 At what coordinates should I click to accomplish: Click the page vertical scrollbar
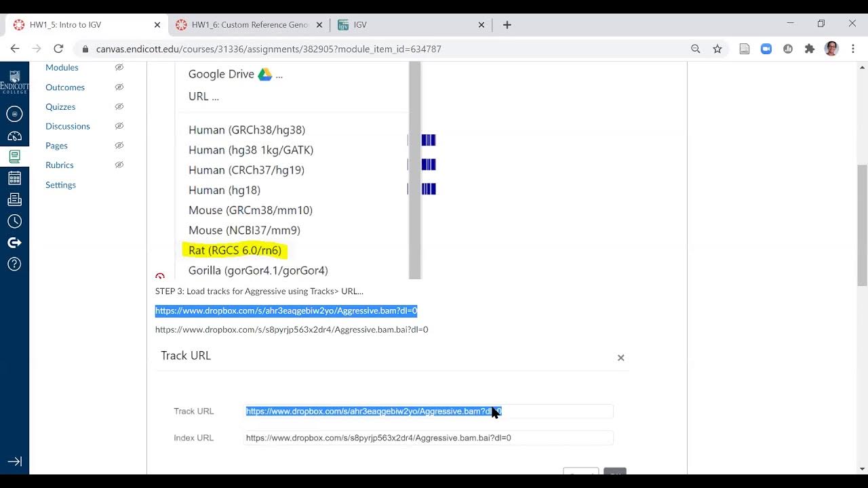pos(863,226)
